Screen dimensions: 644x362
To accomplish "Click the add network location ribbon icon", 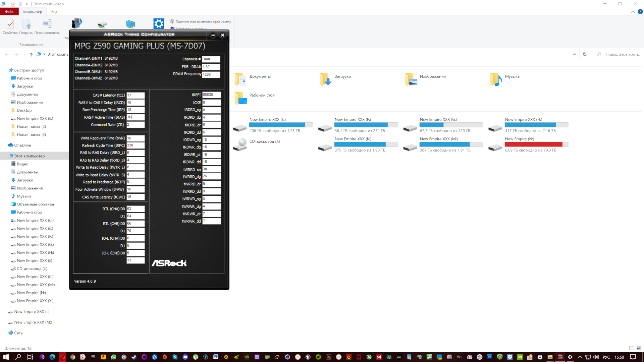I will [x=130, y=24].
